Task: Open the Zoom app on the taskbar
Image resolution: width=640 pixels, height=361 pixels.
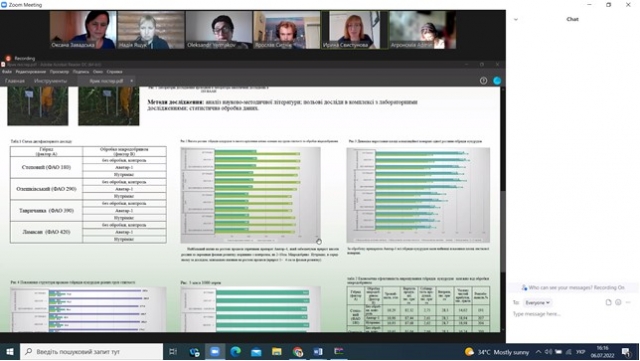Action: click(215, 352)
